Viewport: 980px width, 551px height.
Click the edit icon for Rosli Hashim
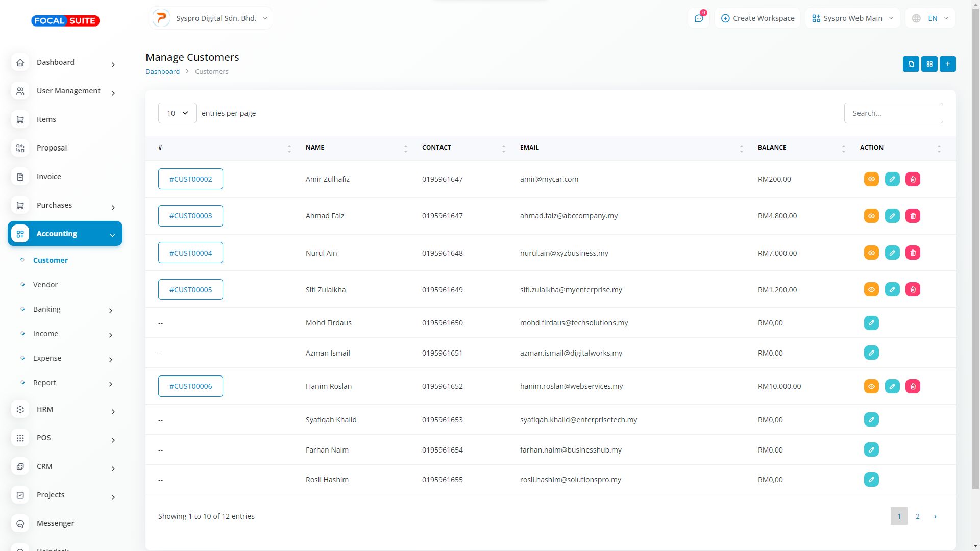tap(871, 480)
